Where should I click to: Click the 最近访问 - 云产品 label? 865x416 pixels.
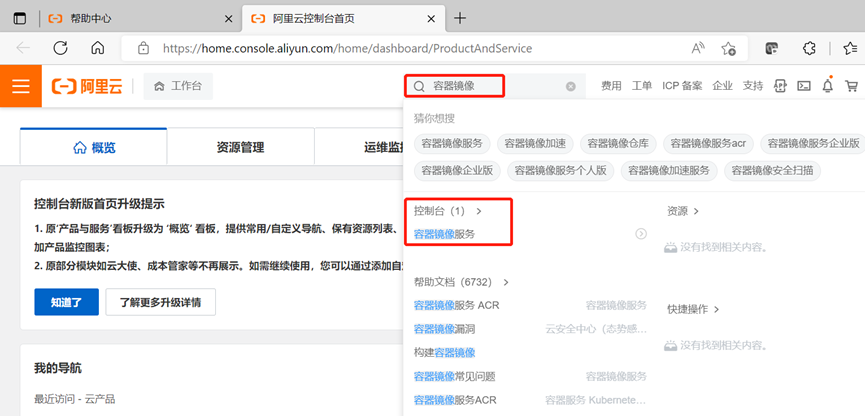[x=74, y=399]
